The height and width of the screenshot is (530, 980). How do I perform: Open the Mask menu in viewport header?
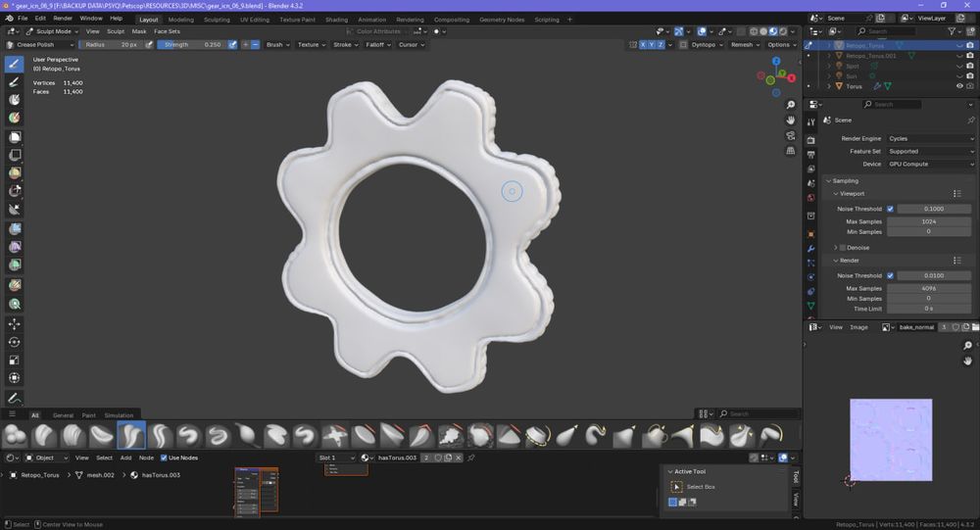(x=139, y=31)
